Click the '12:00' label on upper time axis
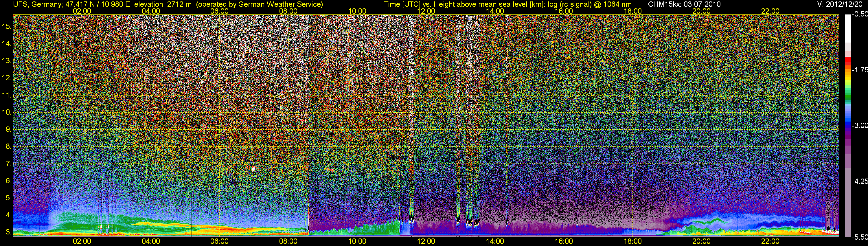 tap(426, 11)
